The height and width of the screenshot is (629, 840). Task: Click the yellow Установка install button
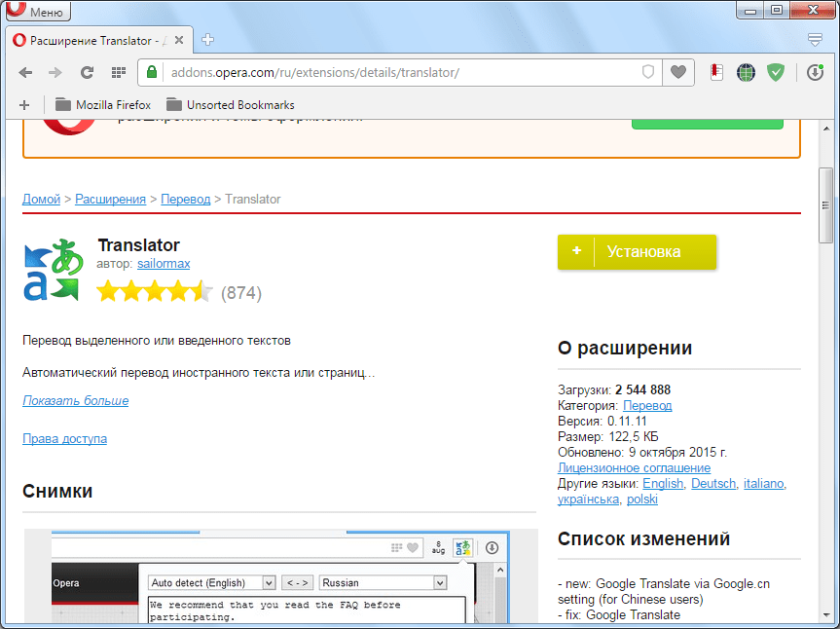pos(637,251)
